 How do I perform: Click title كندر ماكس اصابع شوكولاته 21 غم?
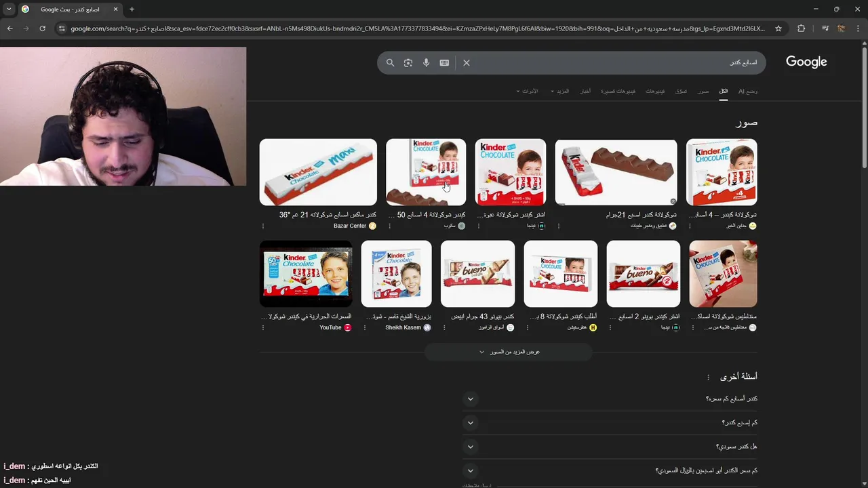[328, 215]
